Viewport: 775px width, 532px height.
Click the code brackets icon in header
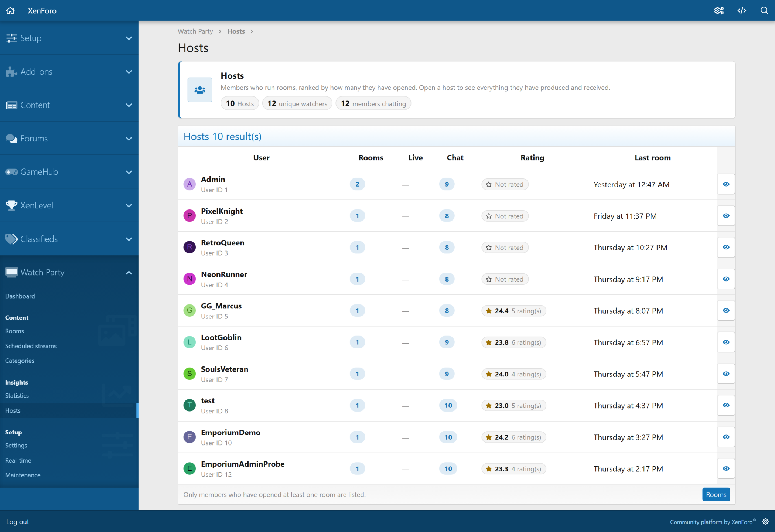click(x=742, y=10)
